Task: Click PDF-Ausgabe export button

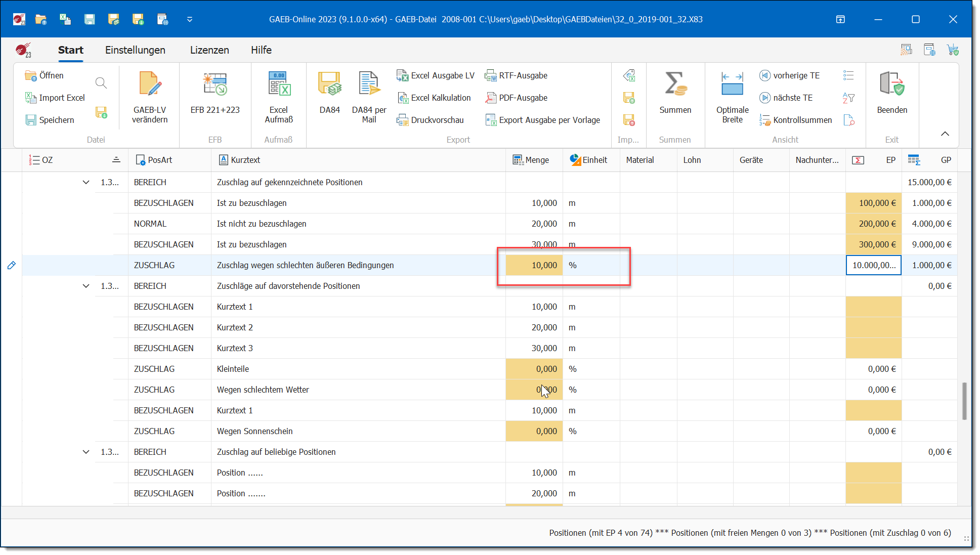Action: click(x=517, y=98)
